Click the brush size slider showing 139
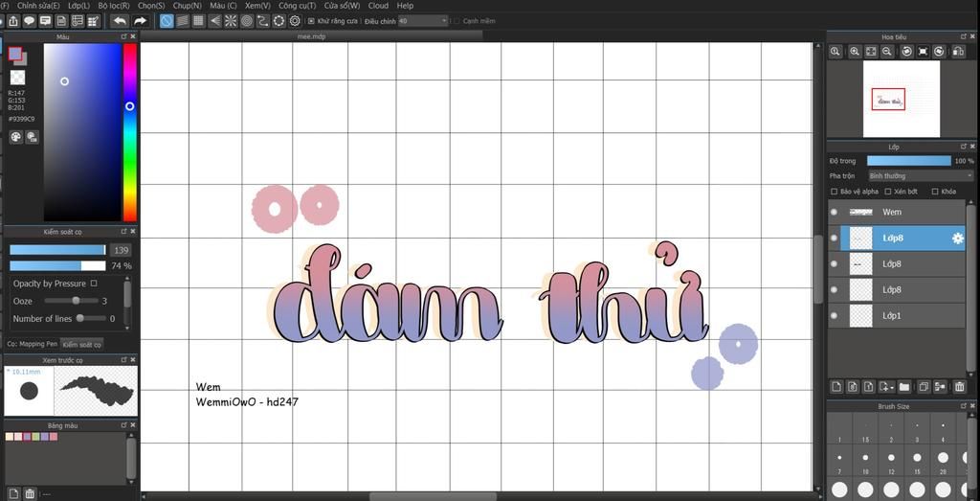 [x=57, y=250]
